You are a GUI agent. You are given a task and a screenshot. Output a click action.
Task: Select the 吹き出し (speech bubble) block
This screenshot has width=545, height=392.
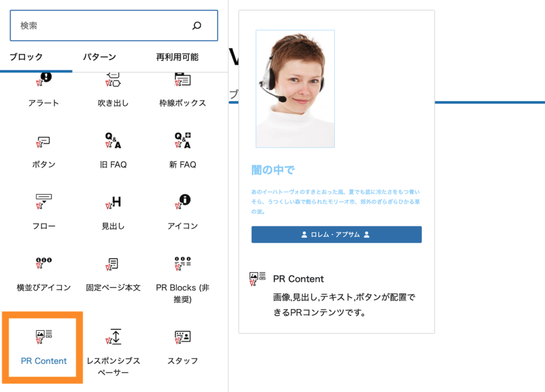pos(113,90)
